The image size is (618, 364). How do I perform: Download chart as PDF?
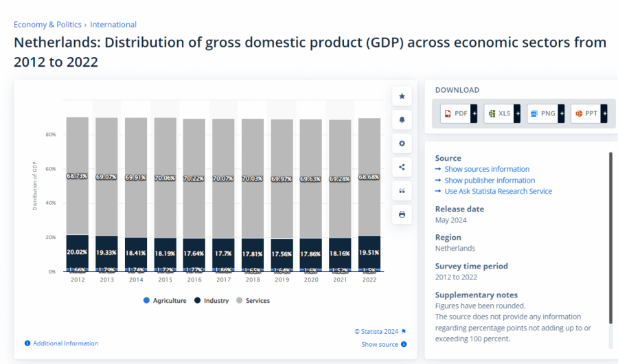(459, 113)
